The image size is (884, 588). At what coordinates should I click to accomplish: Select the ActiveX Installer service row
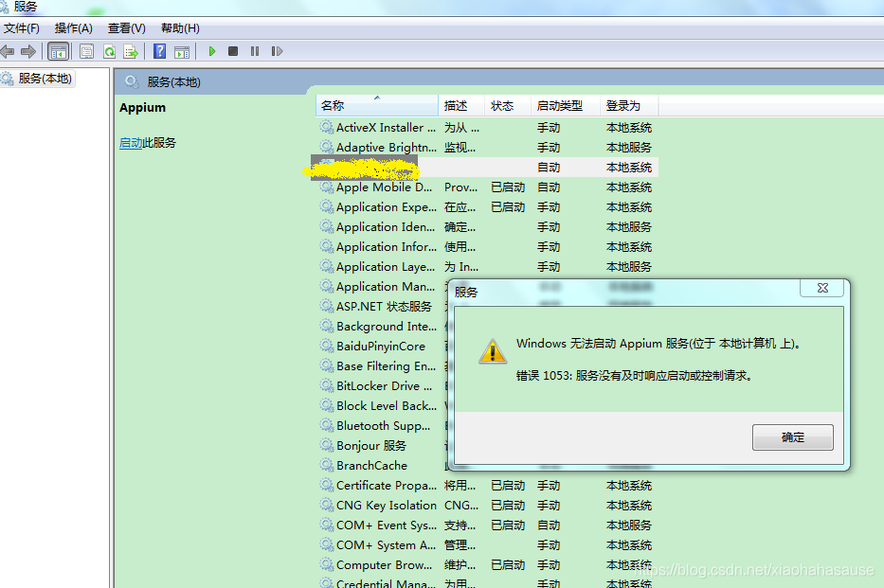point(487,128)
